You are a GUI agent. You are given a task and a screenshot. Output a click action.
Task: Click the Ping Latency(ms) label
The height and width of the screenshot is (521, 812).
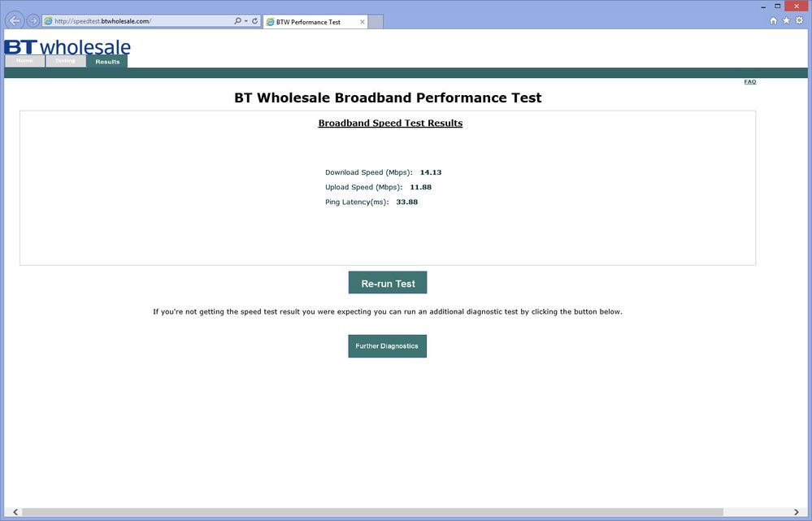coord(357,202)
